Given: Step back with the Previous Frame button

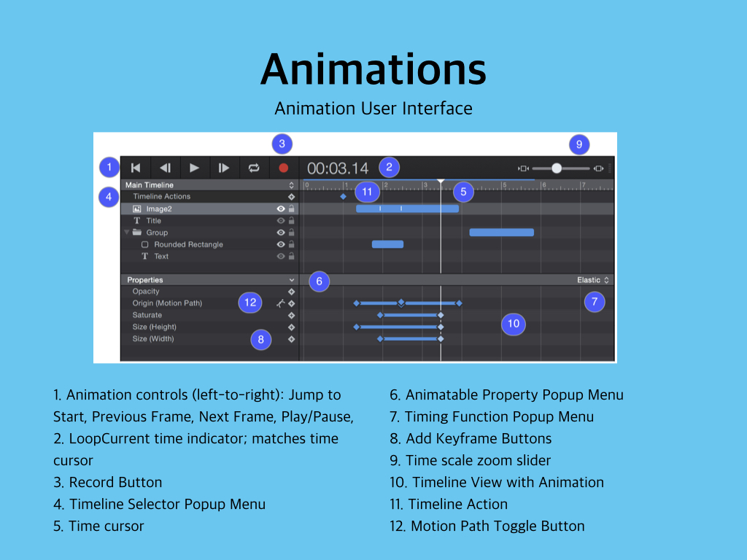Looking at the screenshot, I should pos(165,168).
